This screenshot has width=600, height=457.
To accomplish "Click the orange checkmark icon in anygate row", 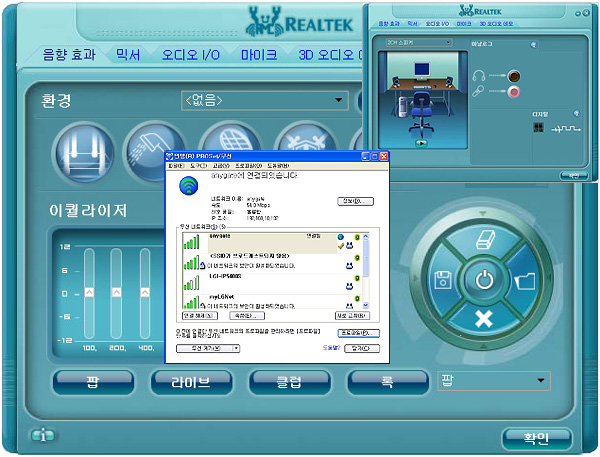I will (x=341, y=246).
